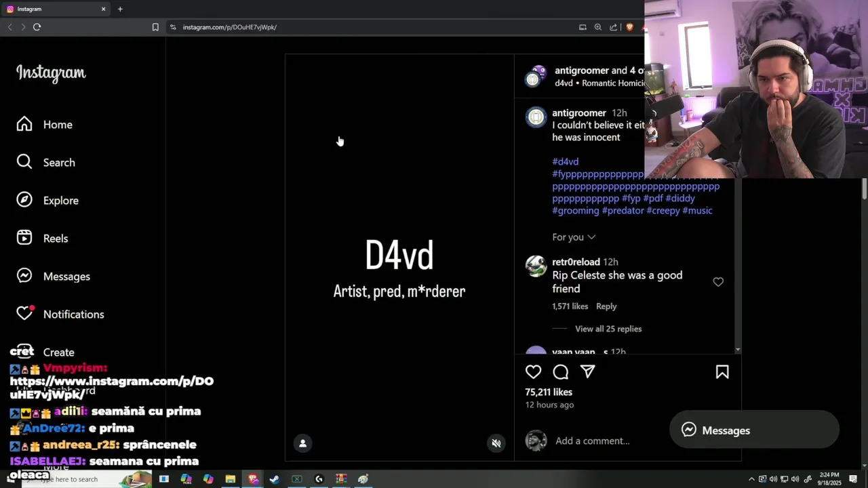Image resolution: width=868 pixels, height=488 pixels.
Task: Open the #diddy hashtag
Action: coord(680,198)
